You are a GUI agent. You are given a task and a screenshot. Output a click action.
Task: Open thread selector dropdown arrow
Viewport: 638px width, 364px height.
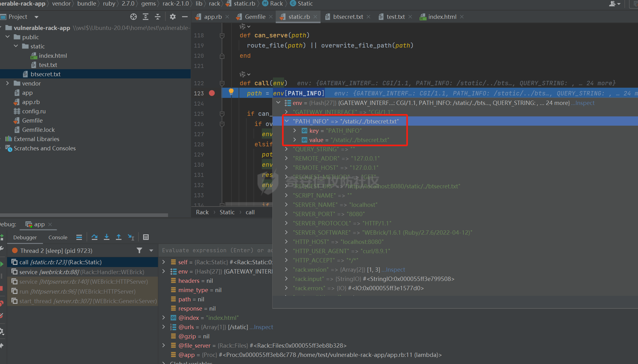coord(151,250)
